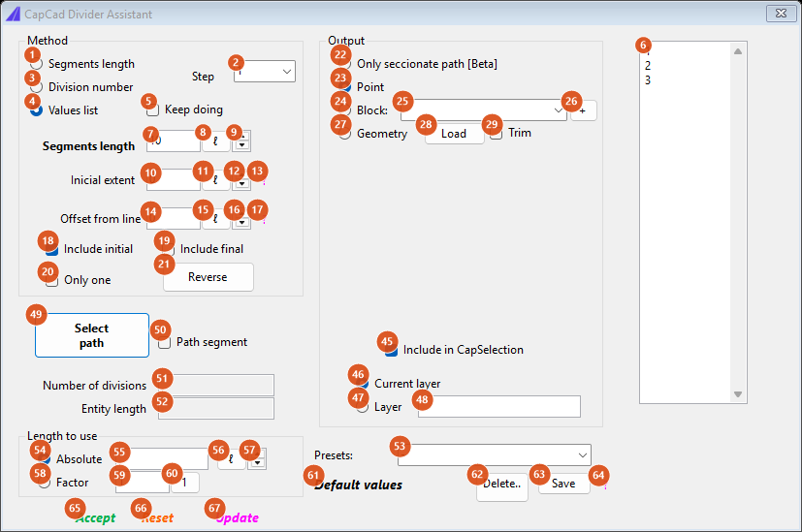Screen dimensions: 802x532
Task: Click the stepper arrow next to Segments length
Action: coord(241,141)
